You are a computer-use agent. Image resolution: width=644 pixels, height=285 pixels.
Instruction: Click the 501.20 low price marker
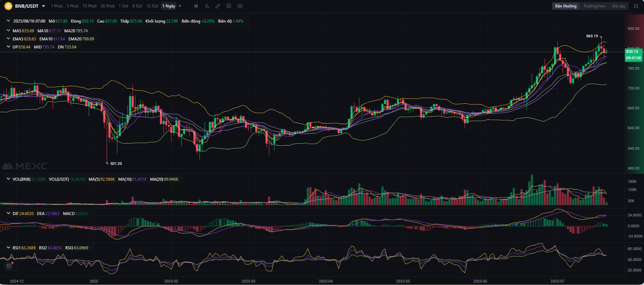(116, 164)
